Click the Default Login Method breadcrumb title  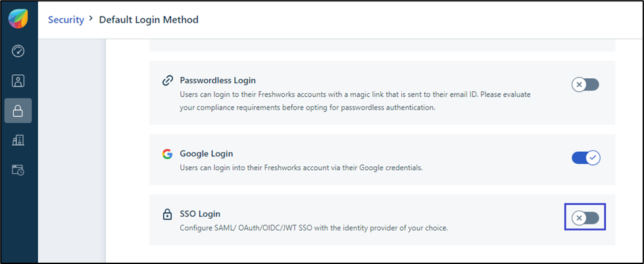point(149,20)
